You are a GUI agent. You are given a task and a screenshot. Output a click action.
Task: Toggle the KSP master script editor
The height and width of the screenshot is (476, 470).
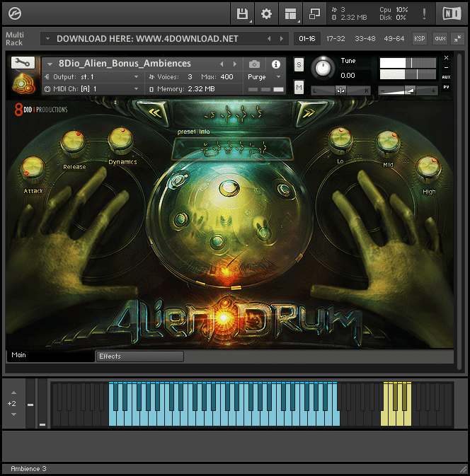(420, 39)
